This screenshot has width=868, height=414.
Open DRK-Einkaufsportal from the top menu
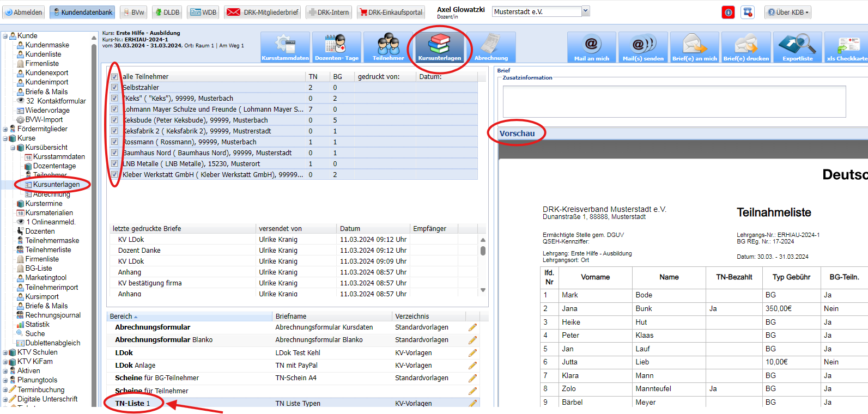click(x=391, y=12)
